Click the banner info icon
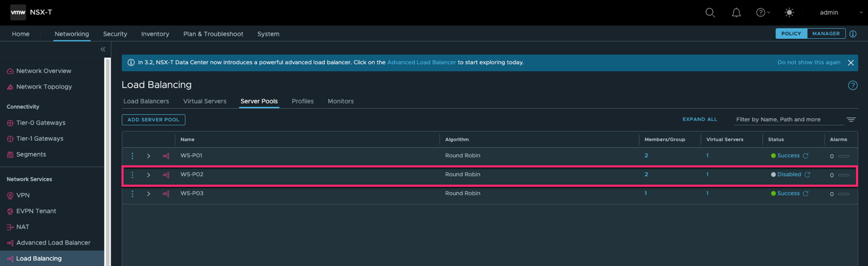 point(131,62)
